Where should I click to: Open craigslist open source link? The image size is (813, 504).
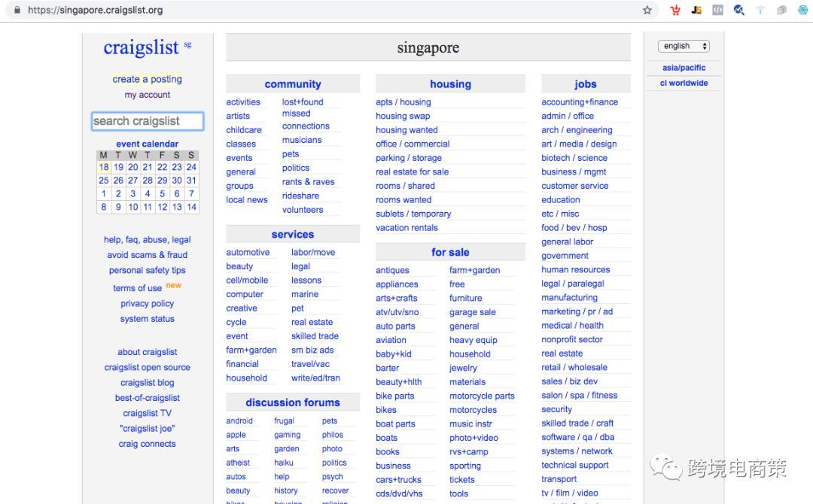pyautogui.click(x=148, y=367)
